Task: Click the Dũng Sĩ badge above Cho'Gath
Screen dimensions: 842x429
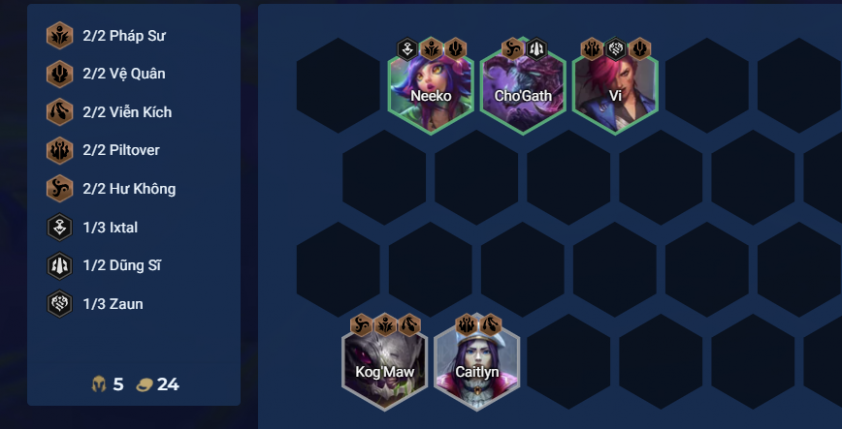Action: [536, 49]
